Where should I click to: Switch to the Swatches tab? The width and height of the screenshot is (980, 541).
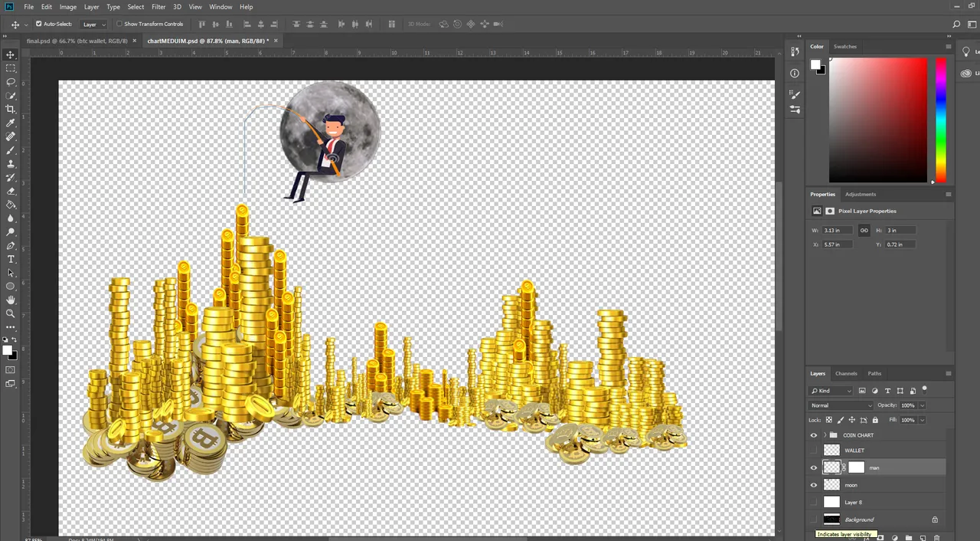[x=845, y=46]
